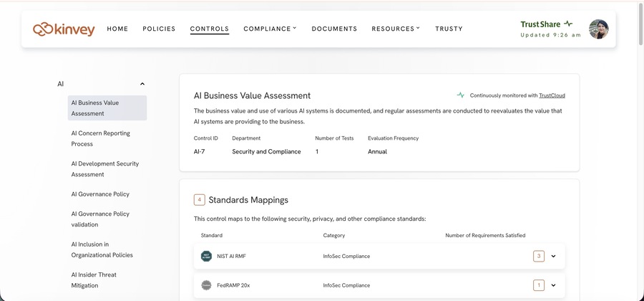Click the FedRAMP 20x standard icon
Screen dimensions: 644x301
pyautogui.click(x=206, y=285)
